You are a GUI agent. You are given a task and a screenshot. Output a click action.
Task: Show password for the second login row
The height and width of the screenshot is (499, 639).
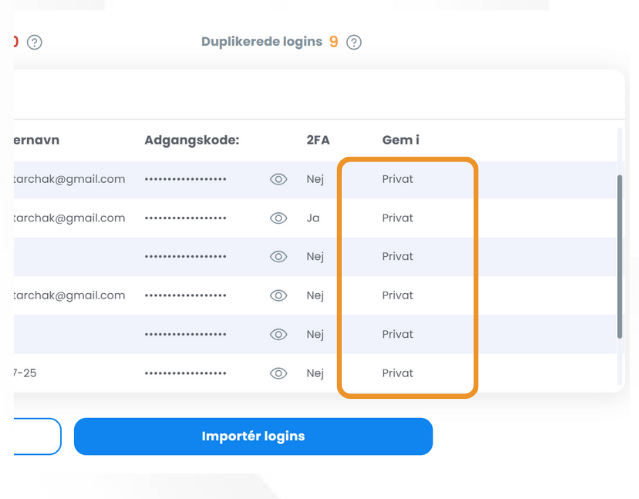[x=278, y=218]
